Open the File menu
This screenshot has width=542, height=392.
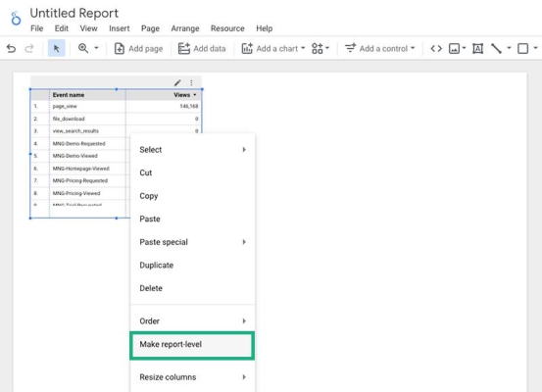pos(36,28)
